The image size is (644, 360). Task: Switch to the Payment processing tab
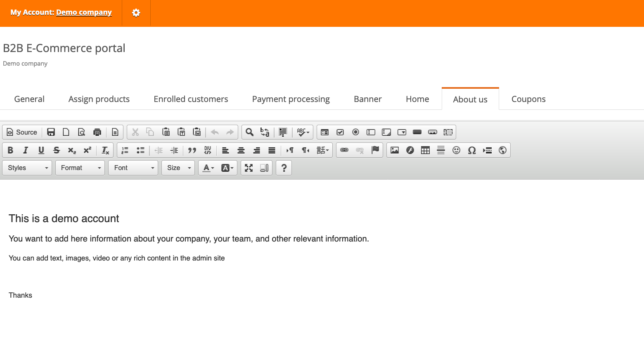[x=291, y=99]
